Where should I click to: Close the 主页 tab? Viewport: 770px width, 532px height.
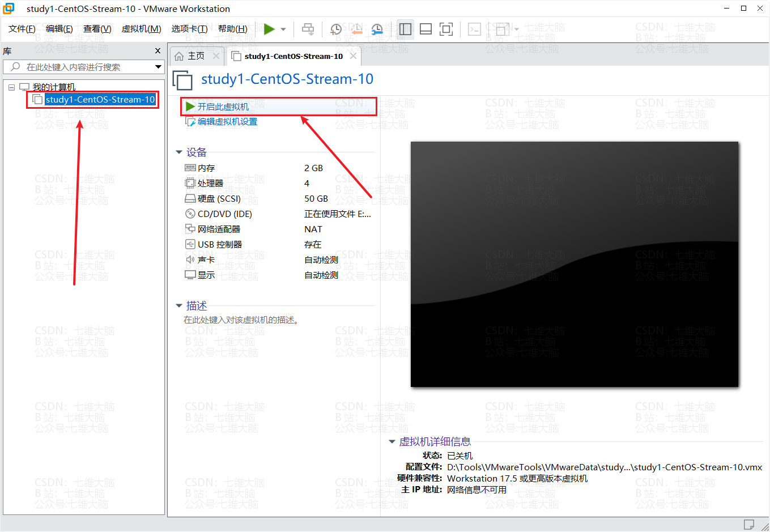216,56
